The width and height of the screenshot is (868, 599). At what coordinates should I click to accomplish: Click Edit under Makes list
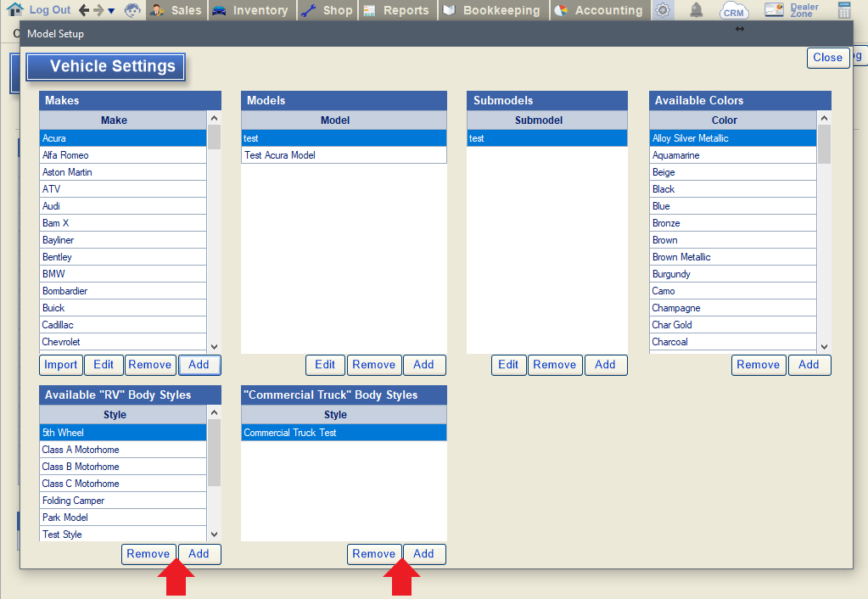[104, 365]
